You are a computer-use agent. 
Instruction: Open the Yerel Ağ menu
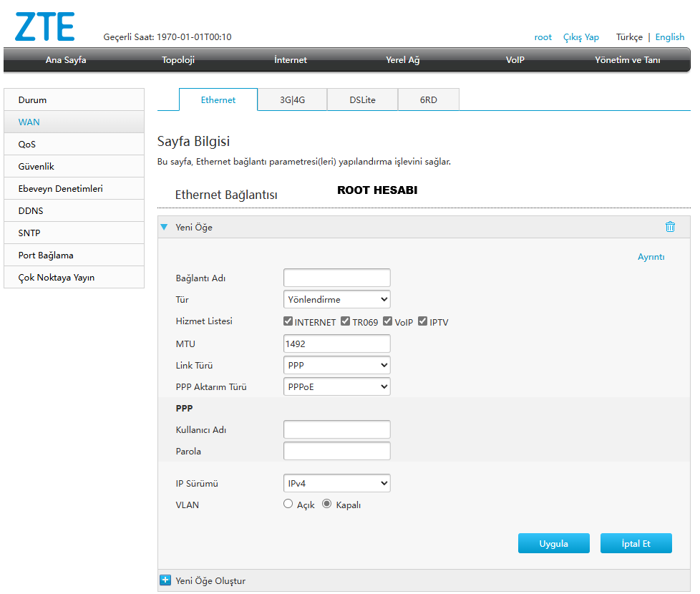[402, 60]
